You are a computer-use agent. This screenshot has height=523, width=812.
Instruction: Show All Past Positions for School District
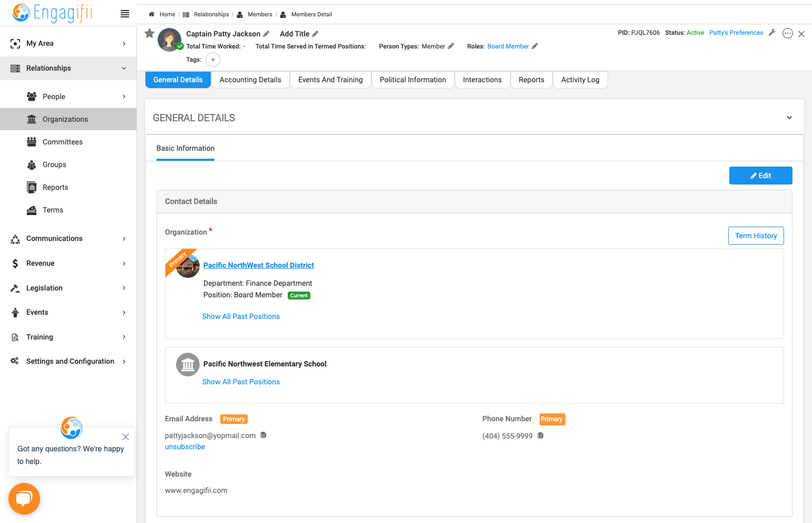point(241,316)
